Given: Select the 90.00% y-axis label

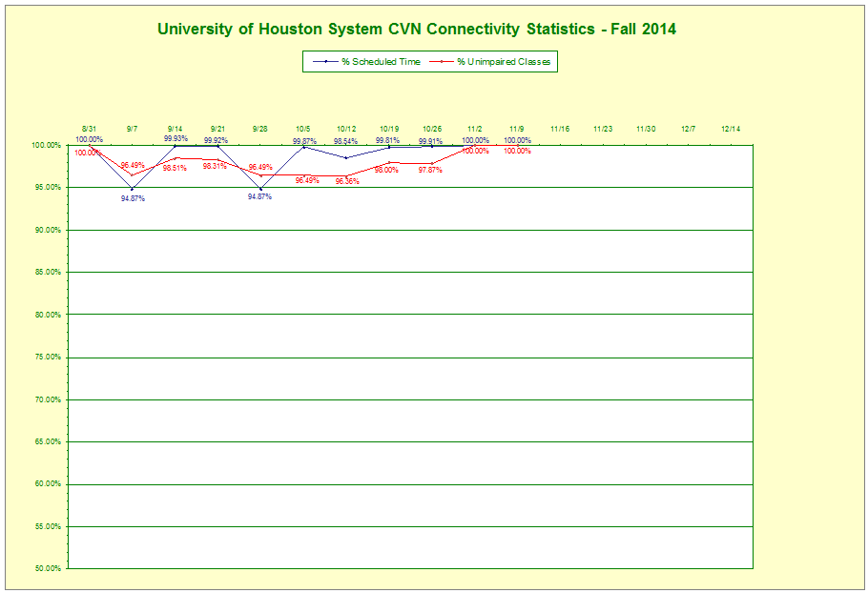Looking at the screenshot, I should click(x=47, y=230).
